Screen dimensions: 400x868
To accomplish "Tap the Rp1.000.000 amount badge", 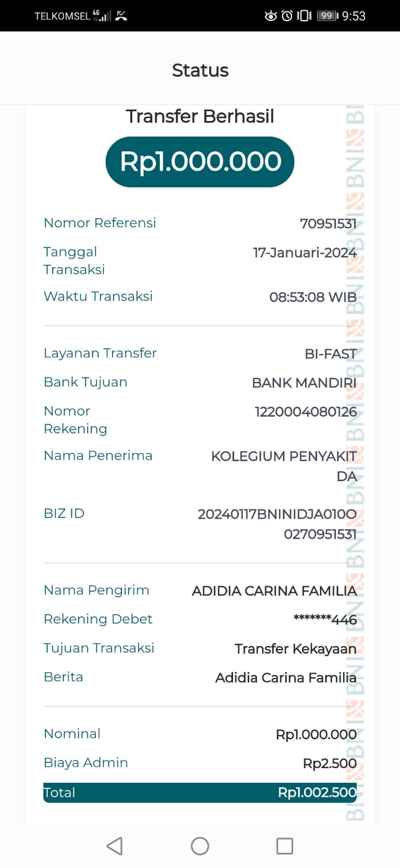I will click(200, 162).
